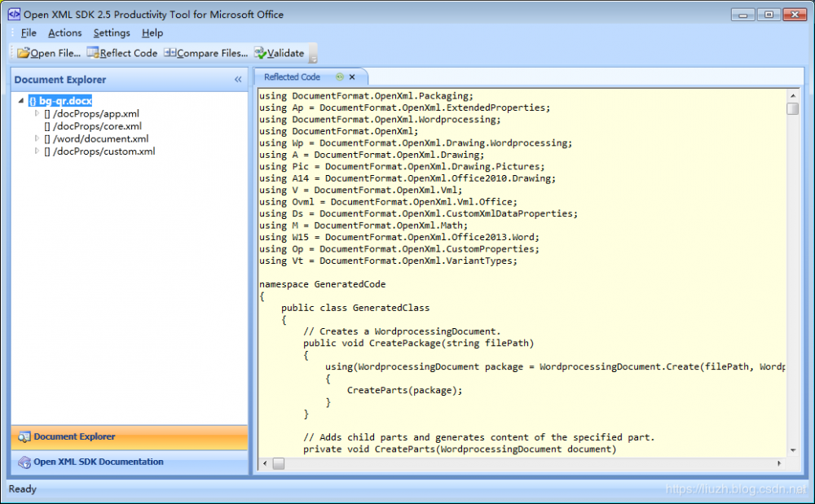Collapse the bg-qr.docx tree node
Image resolution: width=815 pixels, height=504 pixels.
pos(21,100)
